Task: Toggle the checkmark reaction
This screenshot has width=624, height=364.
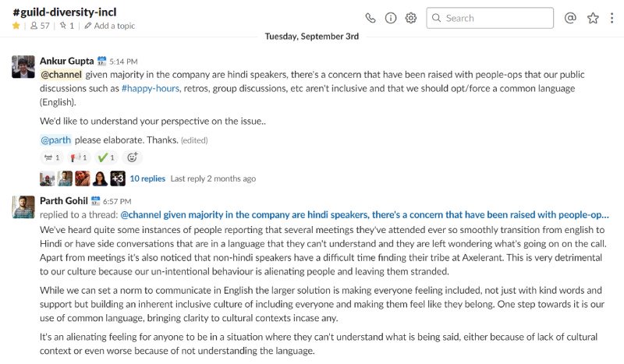Action: coord(106,157)
